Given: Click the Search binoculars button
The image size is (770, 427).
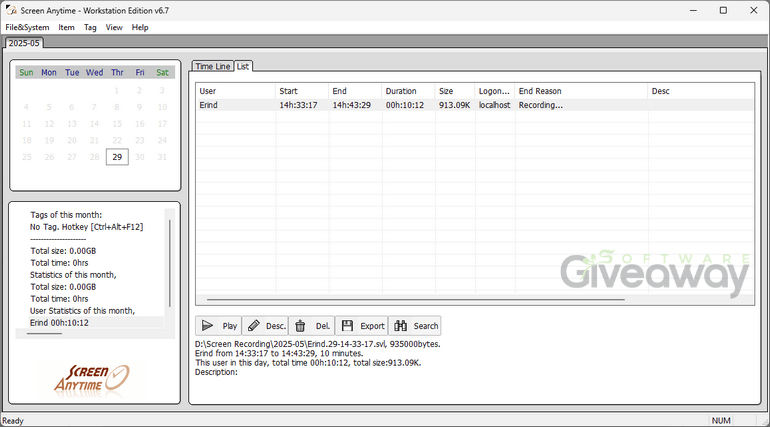Looking at the screenshot, I should (415, 326).
